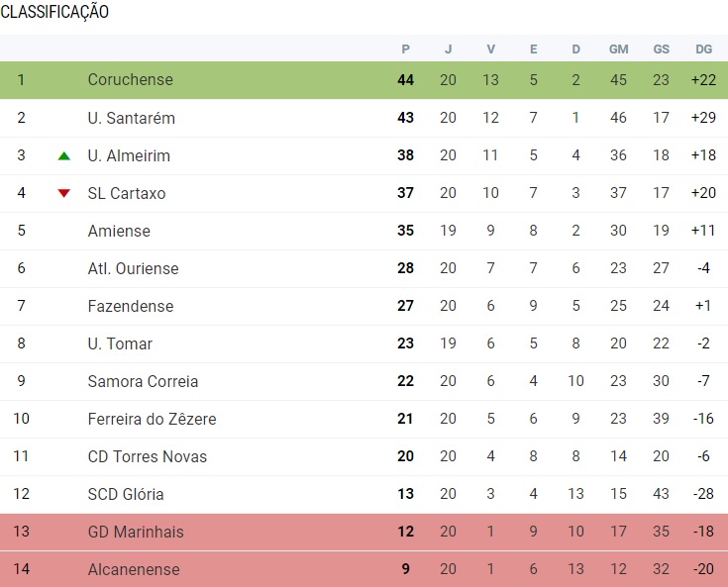
Task: Click the P points column header
Action: 406,49
